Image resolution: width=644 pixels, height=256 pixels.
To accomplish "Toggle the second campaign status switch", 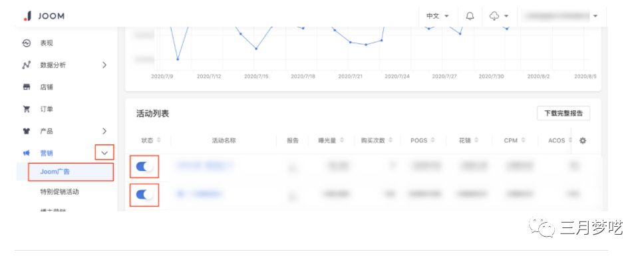I will point(144,194).
